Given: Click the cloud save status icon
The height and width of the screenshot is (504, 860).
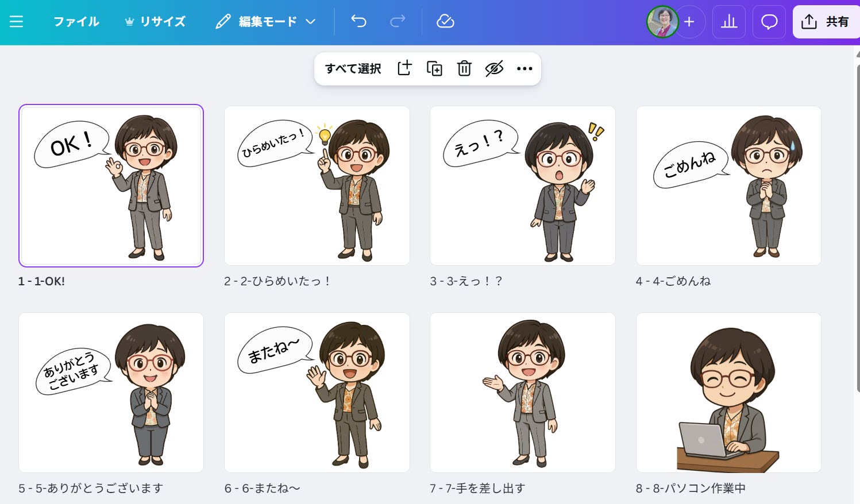Looking at the screenshot, I should pyautogui.click(x=445, y=22).
